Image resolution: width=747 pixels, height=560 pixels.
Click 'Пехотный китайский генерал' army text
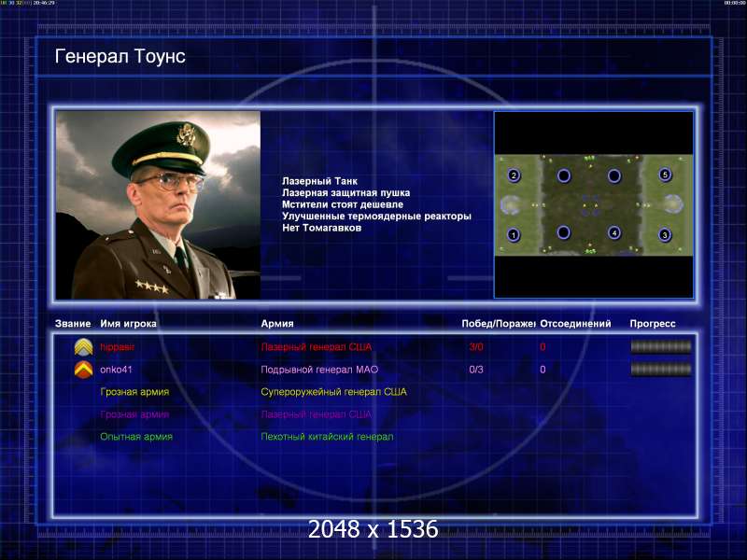click(328, 437)
